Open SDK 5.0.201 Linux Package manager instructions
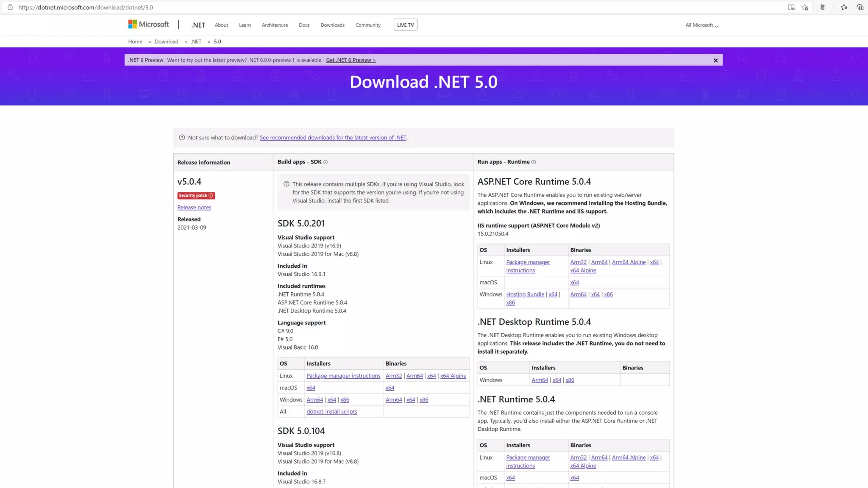The width and height of the screenshot is (868, 488). coord(343,376)
